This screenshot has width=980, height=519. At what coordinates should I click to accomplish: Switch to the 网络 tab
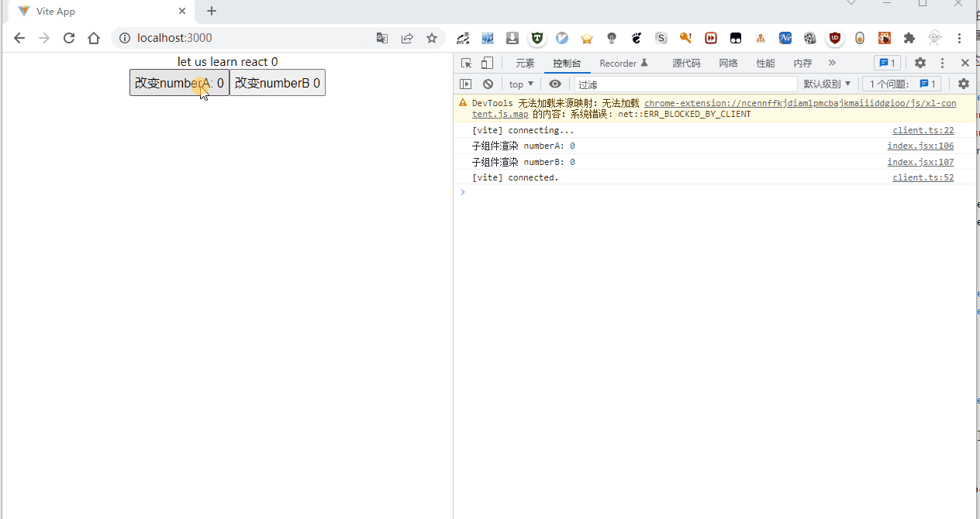pos(728,64)
